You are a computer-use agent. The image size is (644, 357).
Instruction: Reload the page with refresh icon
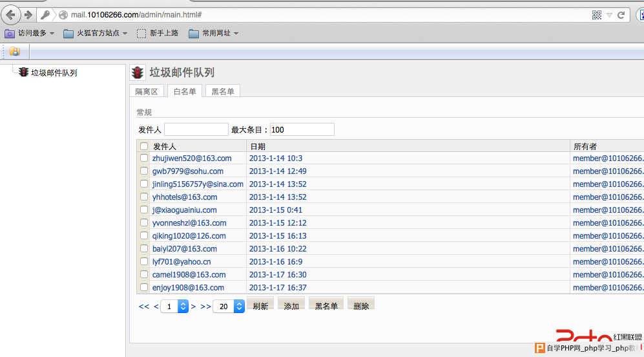point(621,16)
